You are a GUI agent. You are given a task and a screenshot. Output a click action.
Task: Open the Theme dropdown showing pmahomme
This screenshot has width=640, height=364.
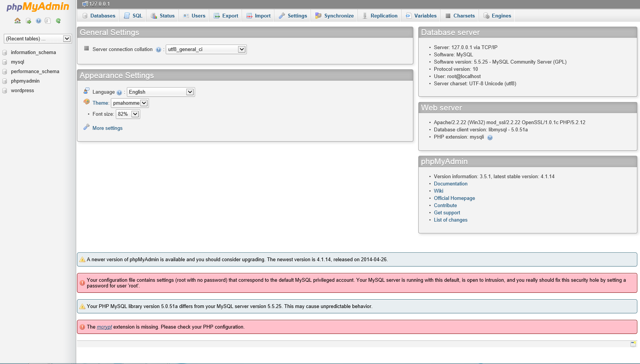click(x=130, y=103)
